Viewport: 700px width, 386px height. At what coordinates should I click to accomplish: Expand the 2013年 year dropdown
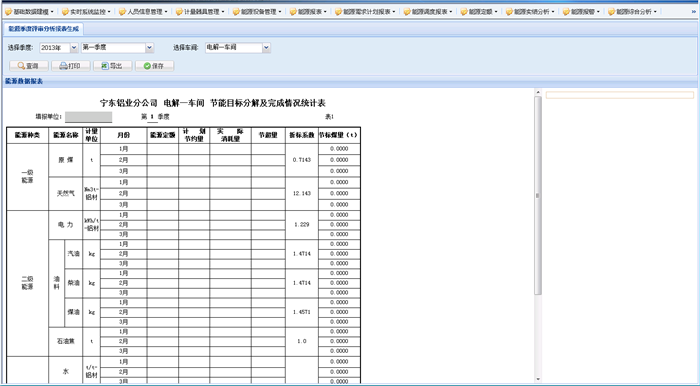coord(74,48)
